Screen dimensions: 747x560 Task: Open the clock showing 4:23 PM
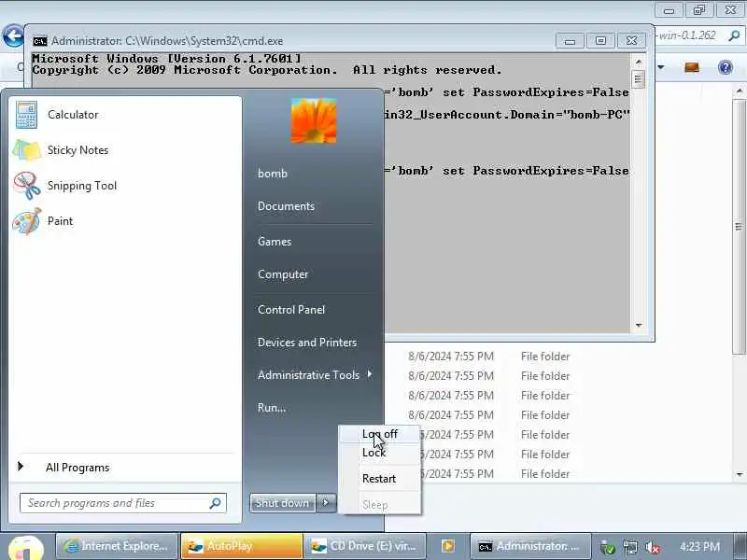click(699, 547)
